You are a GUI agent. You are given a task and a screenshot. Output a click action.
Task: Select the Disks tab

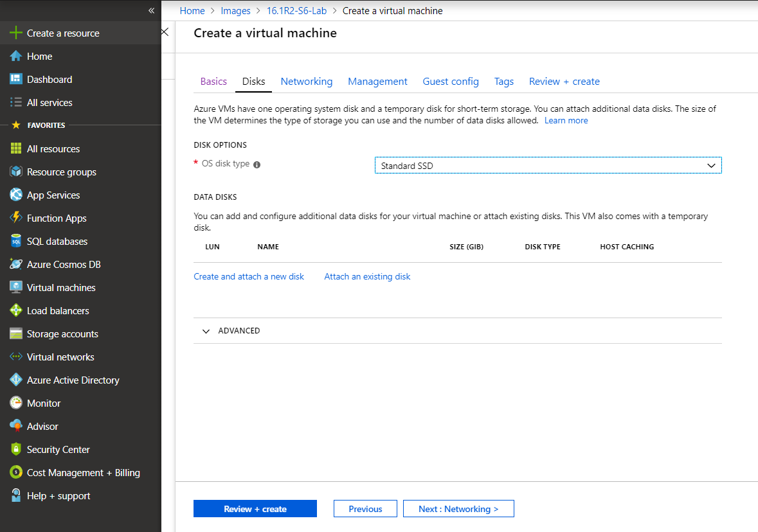coord(254,81)
